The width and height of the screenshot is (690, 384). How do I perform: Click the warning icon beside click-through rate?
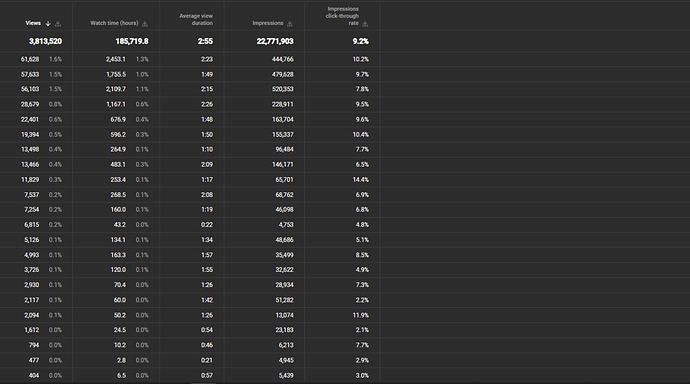coord(365,24)
